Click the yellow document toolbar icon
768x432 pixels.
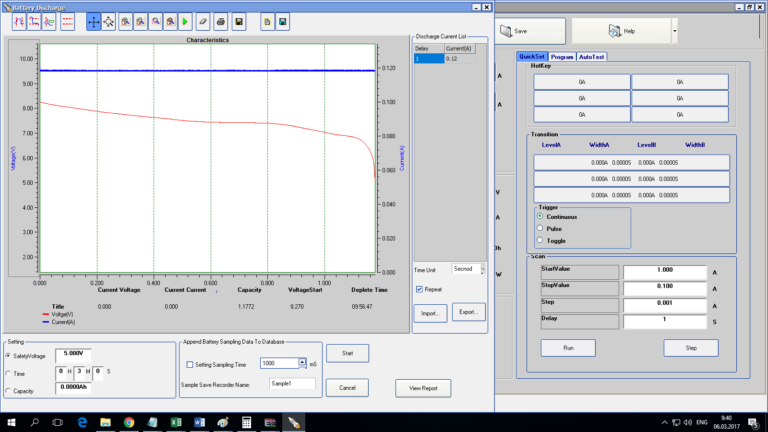267,22
